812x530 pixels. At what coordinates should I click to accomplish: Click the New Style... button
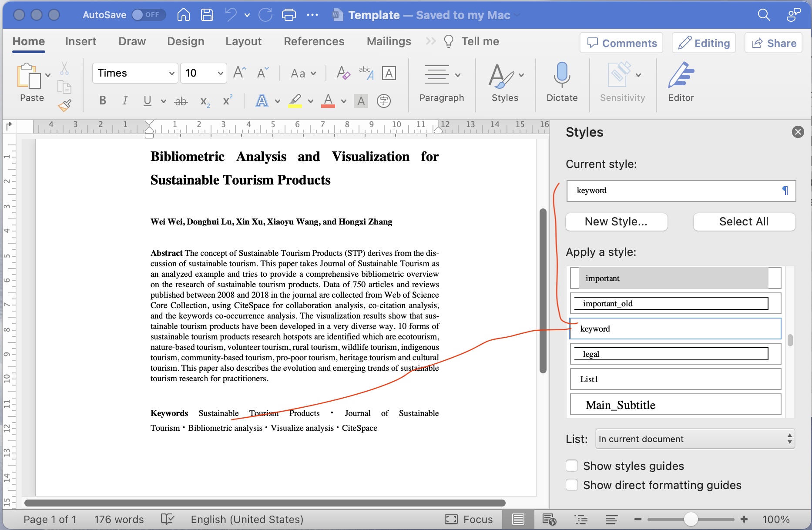tap(616, 221)
